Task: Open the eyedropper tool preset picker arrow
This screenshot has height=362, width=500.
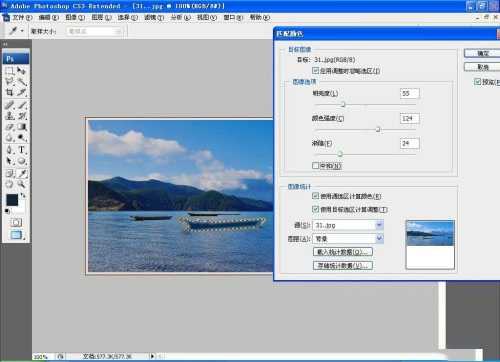Action: point(22,31)
